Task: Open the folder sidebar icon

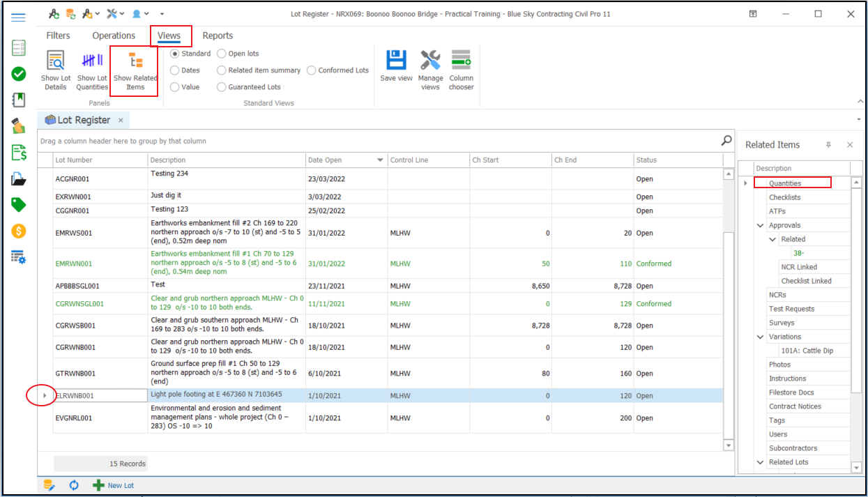Action: pyautogui.click(x=19, y=179)
